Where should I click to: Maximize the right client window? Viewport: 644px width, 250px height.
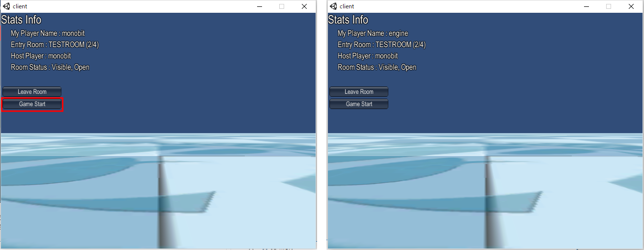point(609,6)
